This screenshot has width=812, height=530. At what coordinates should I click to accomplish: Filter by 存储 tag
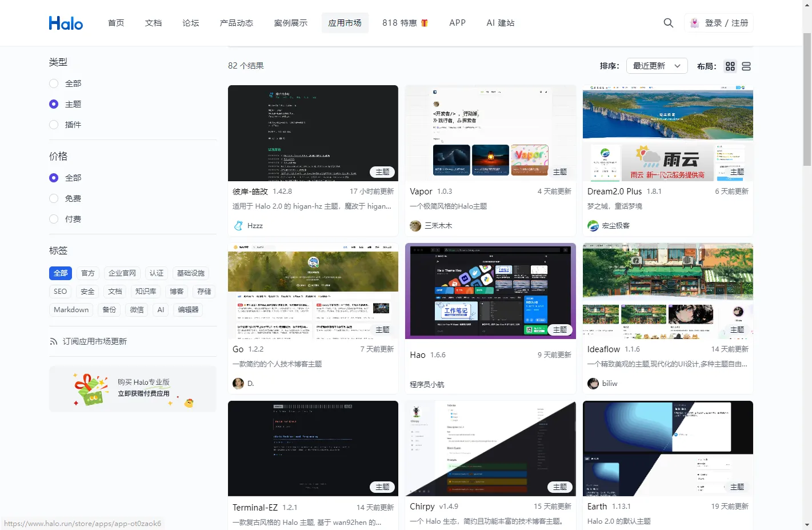pyautogui.click(x=204, y=292)
